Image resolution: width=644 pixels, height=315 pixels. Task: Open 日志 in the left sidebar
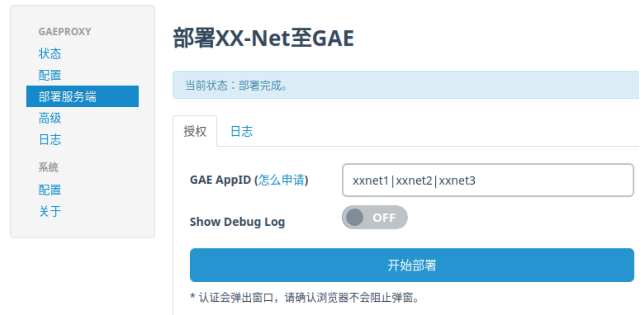click(x=50, y=139)
